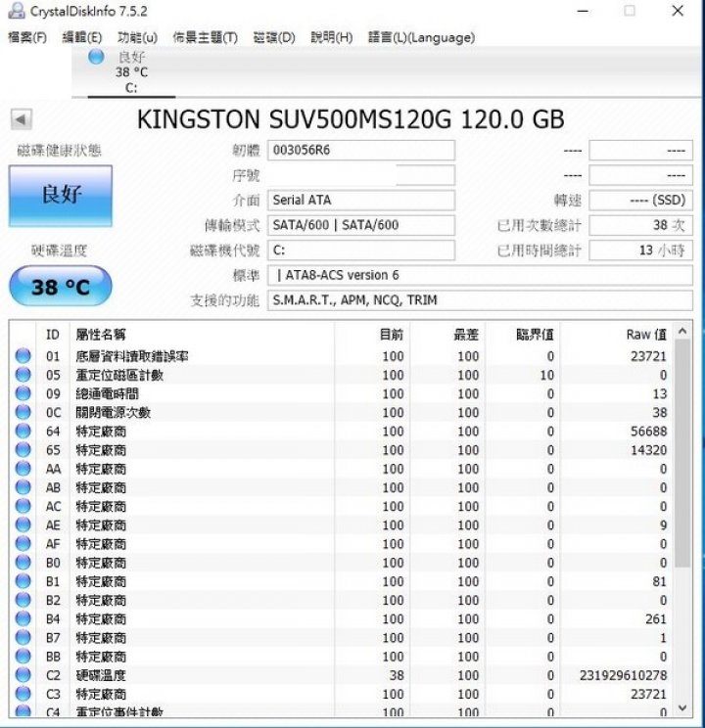Click the status icon for attribute AE
This screenshot has width=705, height=728.
23,524
